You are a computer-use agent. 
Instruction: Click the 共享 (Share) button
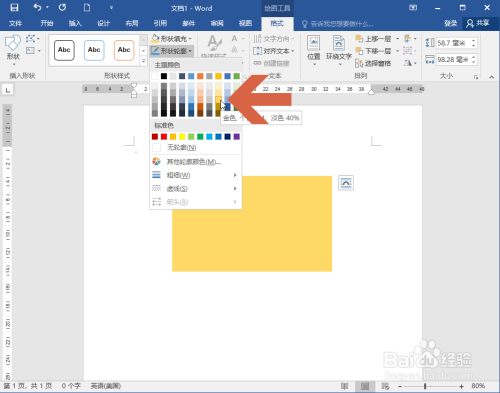click(478, 23)
